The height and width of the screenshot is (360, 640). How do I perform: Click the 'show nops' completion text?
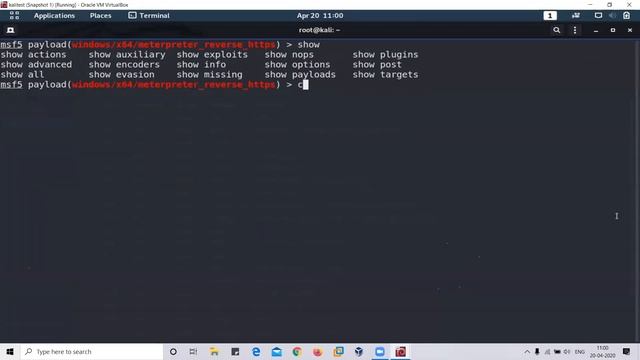point(289,55)
